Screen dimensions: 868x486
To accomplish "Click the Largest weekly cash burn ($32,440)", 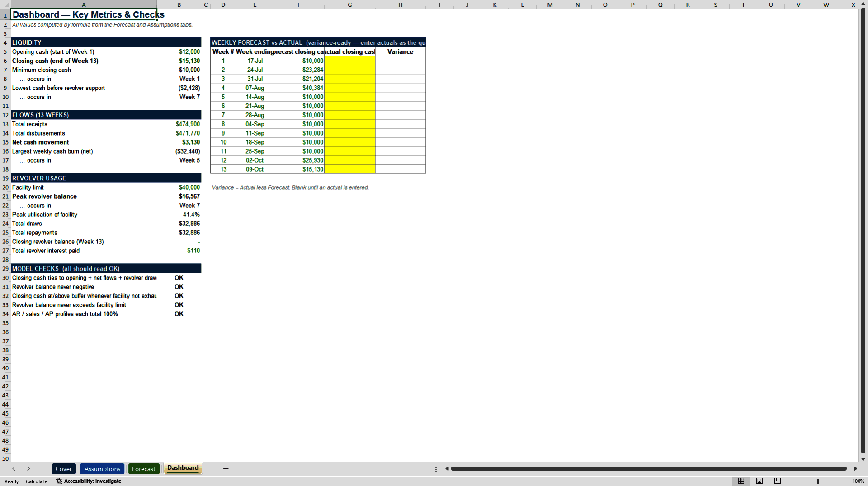I will [x=179, y=151].
